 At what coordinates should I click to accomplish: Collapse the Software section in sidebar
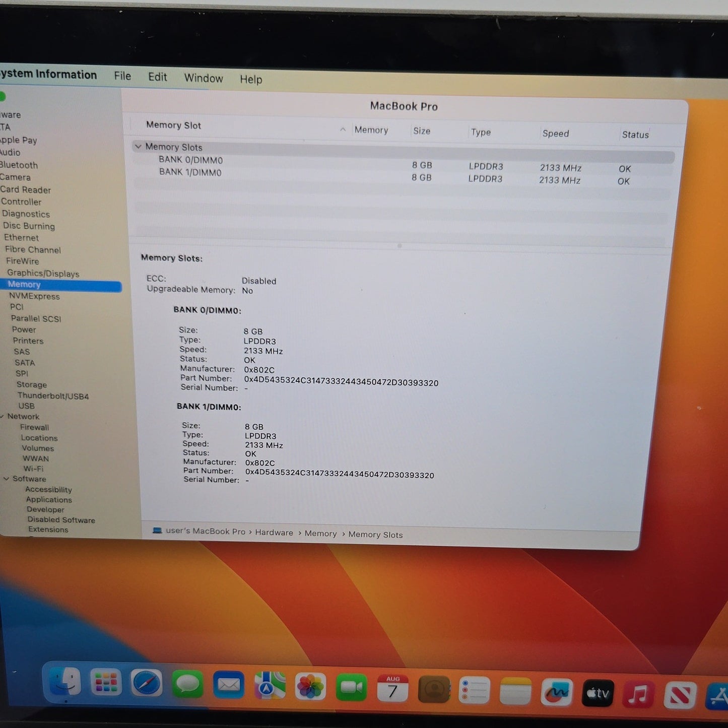click(7, 479)
